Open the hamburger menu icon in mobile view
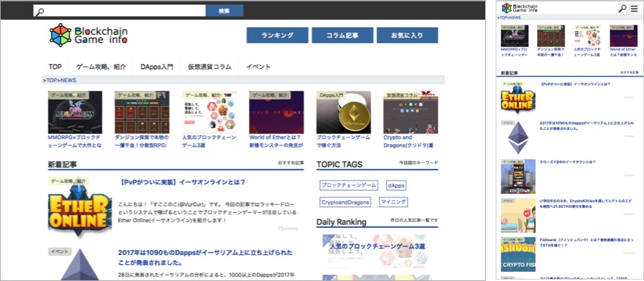 (x=633, y=8)
